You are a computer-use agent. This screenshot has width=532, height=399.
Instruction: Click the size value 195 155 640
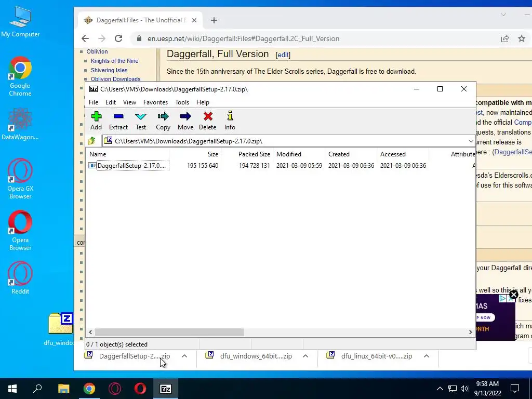tap(203, 166)
